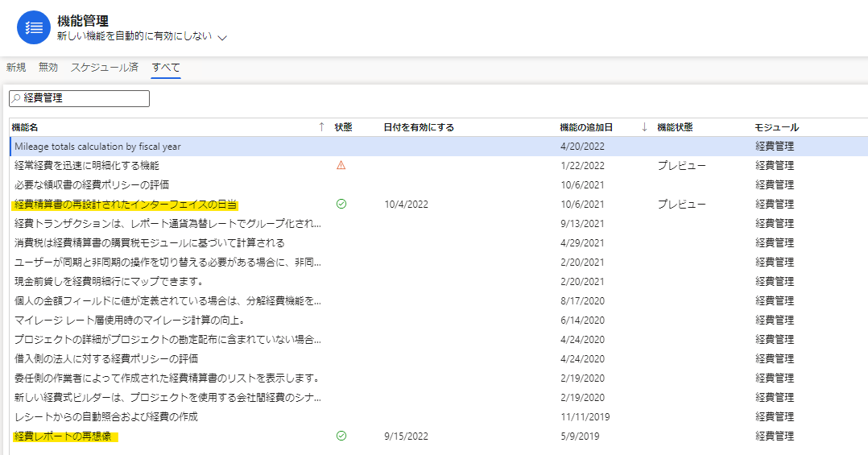The image size is (868, 455).
Task: Select 経費レポートの再想像 feature
Action: [63, 436]
